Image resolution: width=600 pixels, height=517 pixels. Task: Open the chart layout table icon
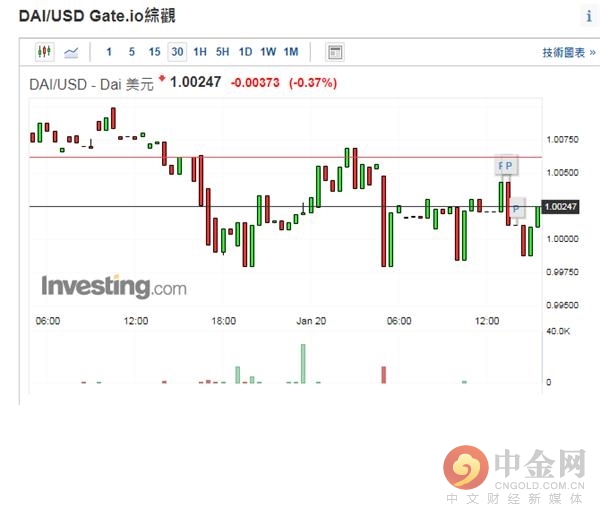click(335, 52)
